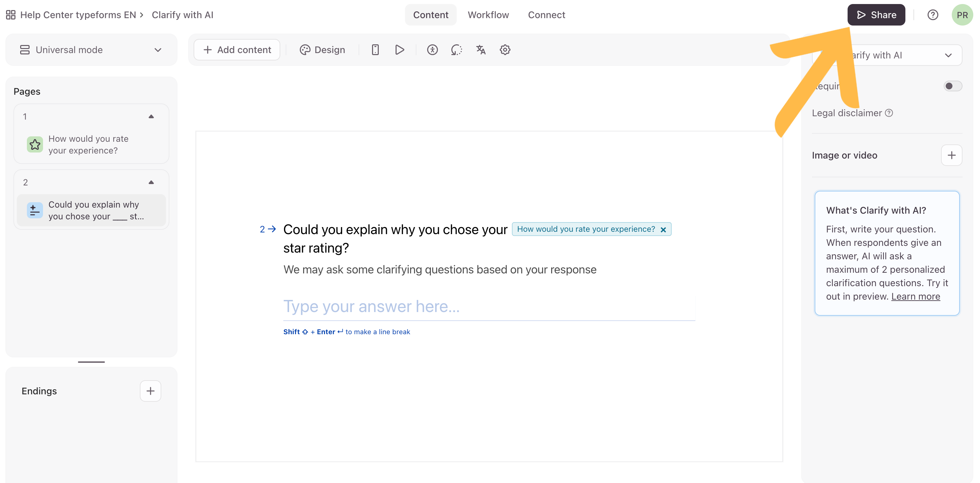
Task: Open the accessibility checker icon
Action: point(432,50)
